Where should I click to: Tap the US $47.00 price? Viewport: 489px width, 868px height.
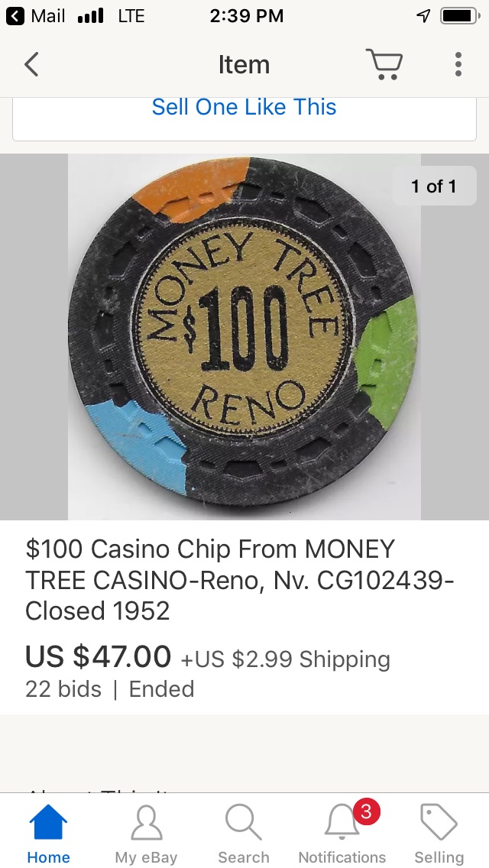[98, 656]
